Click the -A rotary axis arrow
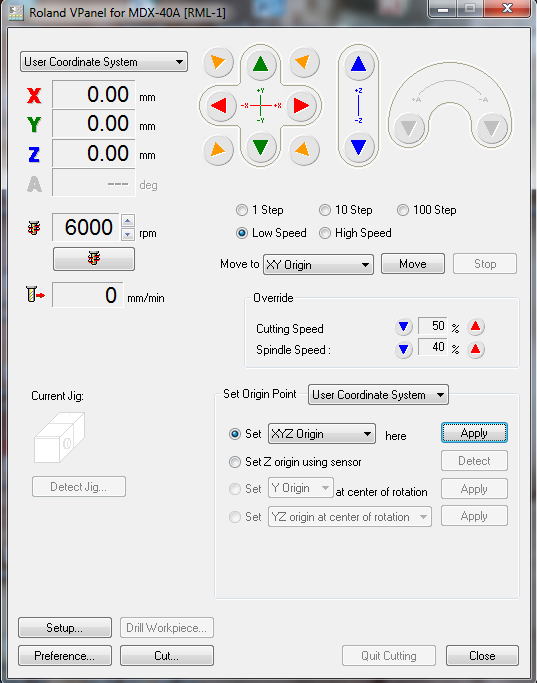The width and height of the screenshot is (537, 683). click(x=492, y=128)
